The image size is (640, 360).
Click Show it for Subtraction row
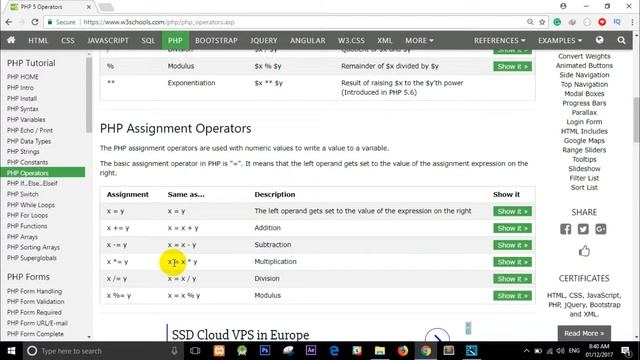tap(512, 245)
